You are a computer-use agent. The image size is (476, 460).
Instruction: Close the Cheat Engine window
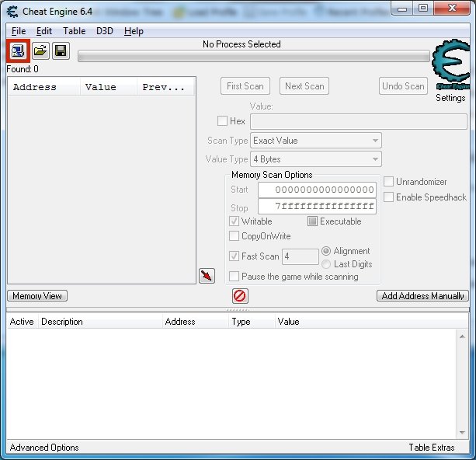(452, 9)
